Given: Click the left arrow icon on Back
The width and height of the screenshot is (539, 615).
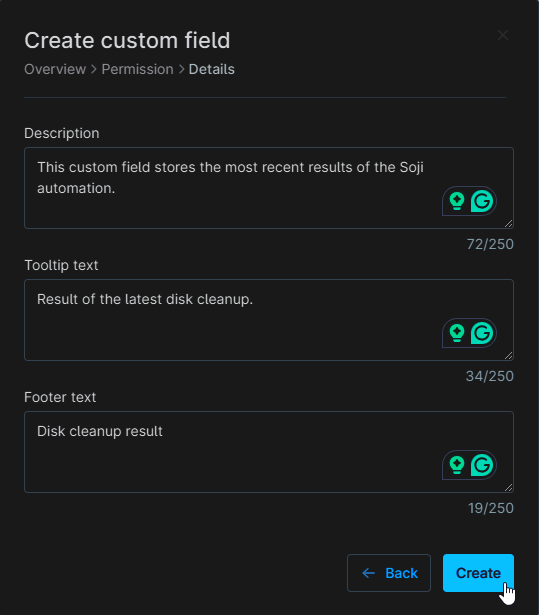Looking at the screenshot, I should 368,573.
